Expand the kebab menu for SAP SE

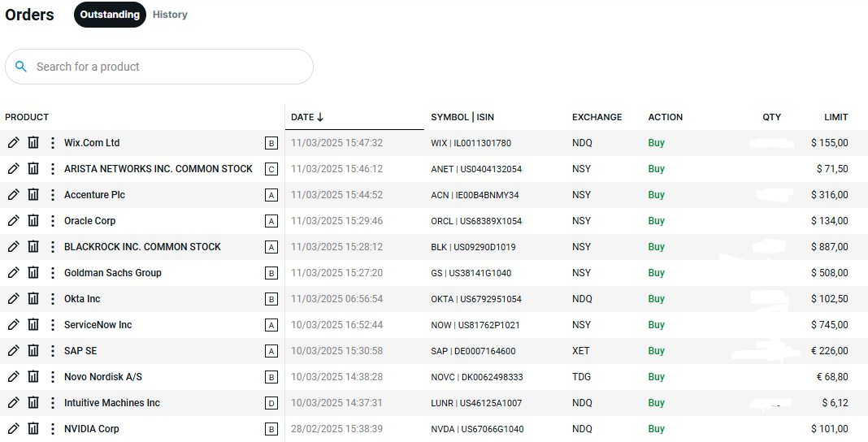(x=52, y=351)
